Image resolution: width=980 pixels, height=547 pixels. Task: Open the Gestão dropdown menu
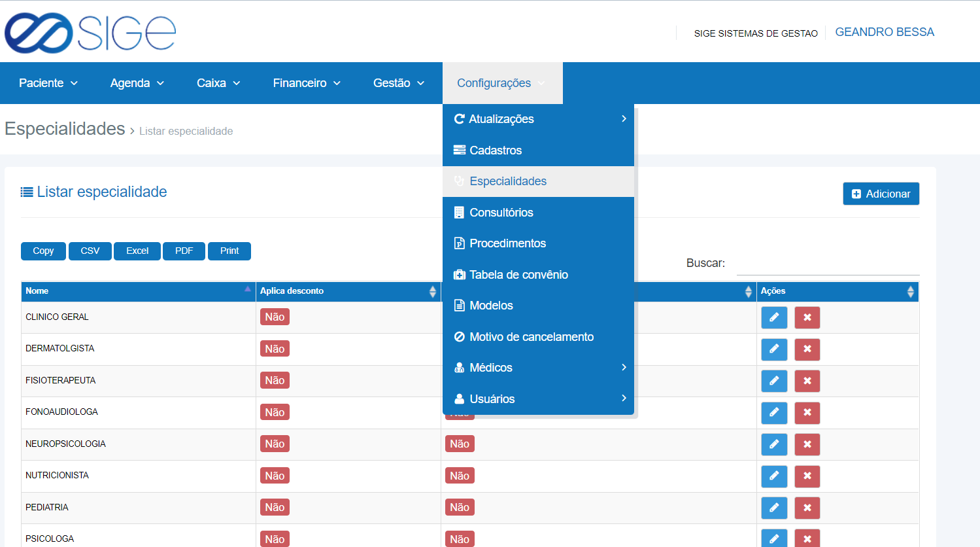[399, 83]
